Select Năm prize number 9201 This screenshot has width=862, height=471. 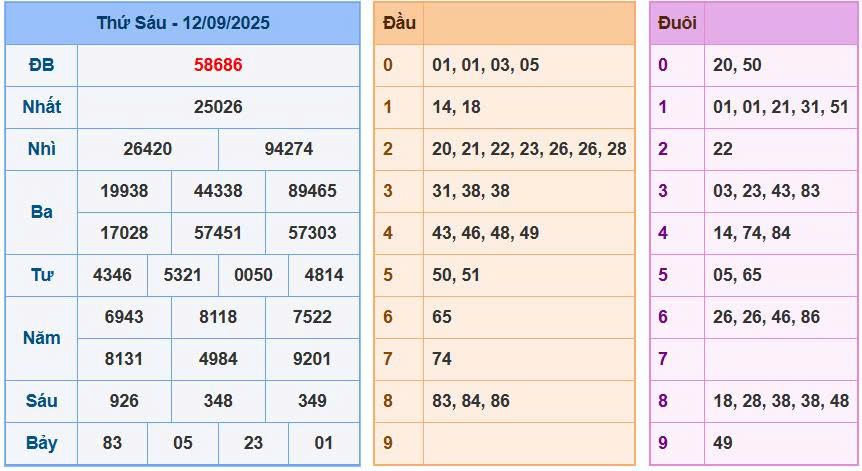pyautogui.click(x=312, y=359)
